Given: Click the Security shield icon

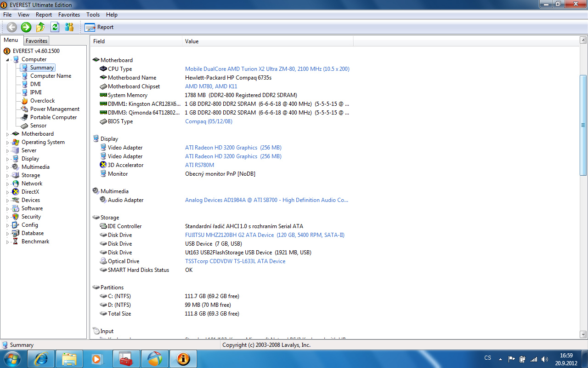Looking at the screenshot, I should point(16,217).
